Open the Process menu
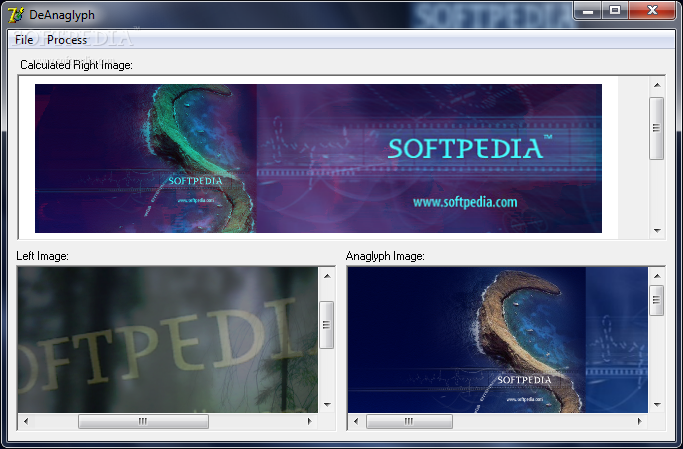Image resolution: width=683 pixels, height=449 pixels. click(x=67, y=40)
